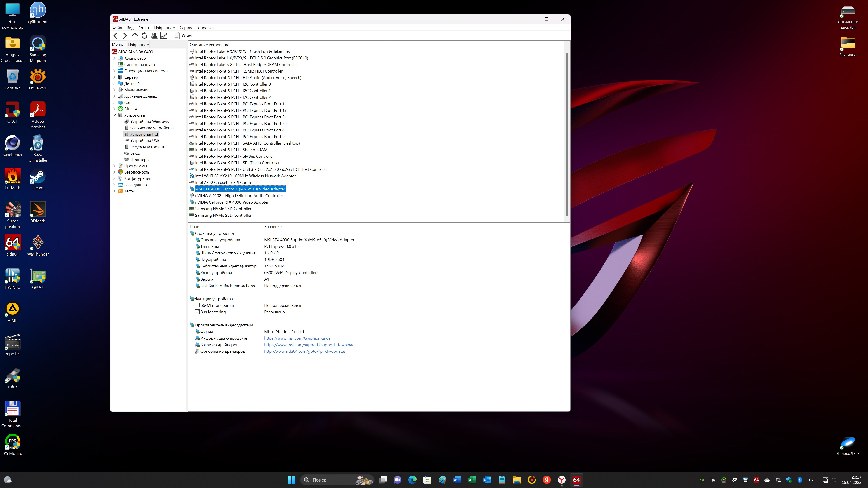The width and height of the screenshot is (868, 488).
Task: Expand the Тесты tree node
Action: point(114,191)
